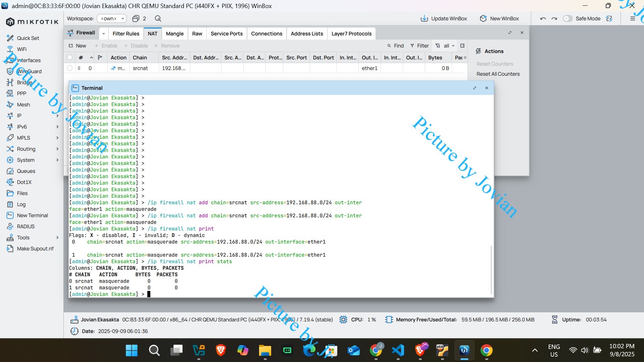Switch to the Mangle tab

(x=175, y=34)
